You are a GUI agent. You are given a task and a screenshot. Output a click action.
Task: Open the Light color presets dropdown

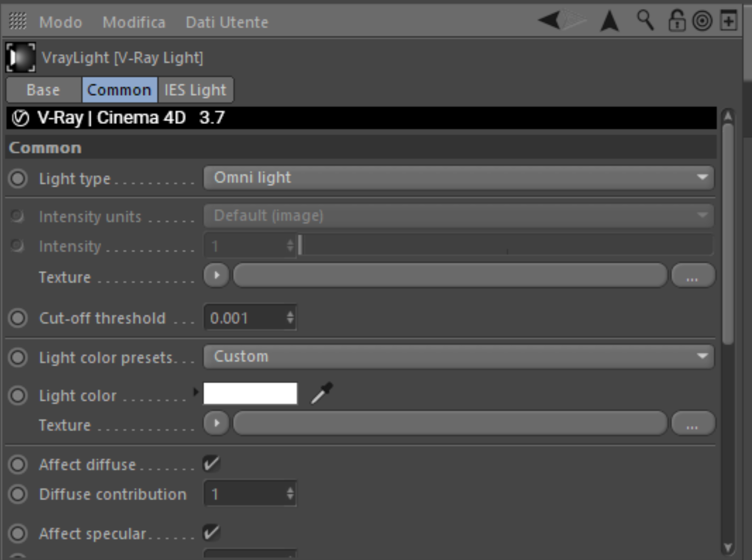tap(459, 357)
